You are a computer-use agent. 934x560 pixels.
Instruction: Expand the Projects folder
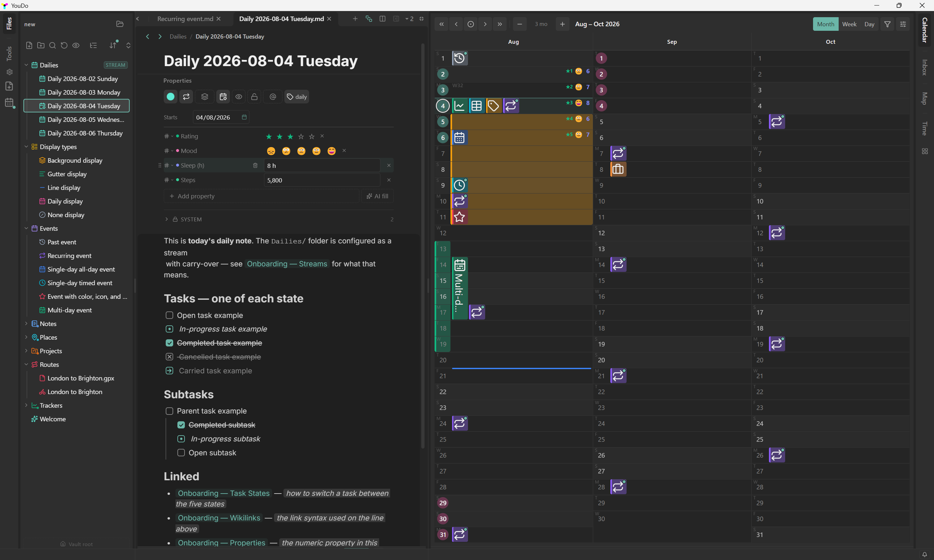[x=26, y=351]
